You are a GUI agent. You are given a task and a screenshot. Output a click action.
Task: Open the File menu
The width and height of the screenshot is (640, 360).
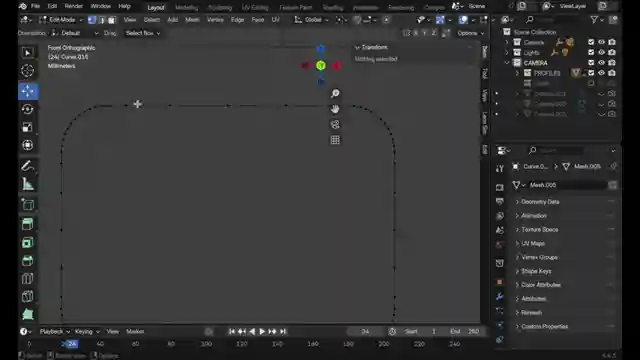[x=36, y=6]
